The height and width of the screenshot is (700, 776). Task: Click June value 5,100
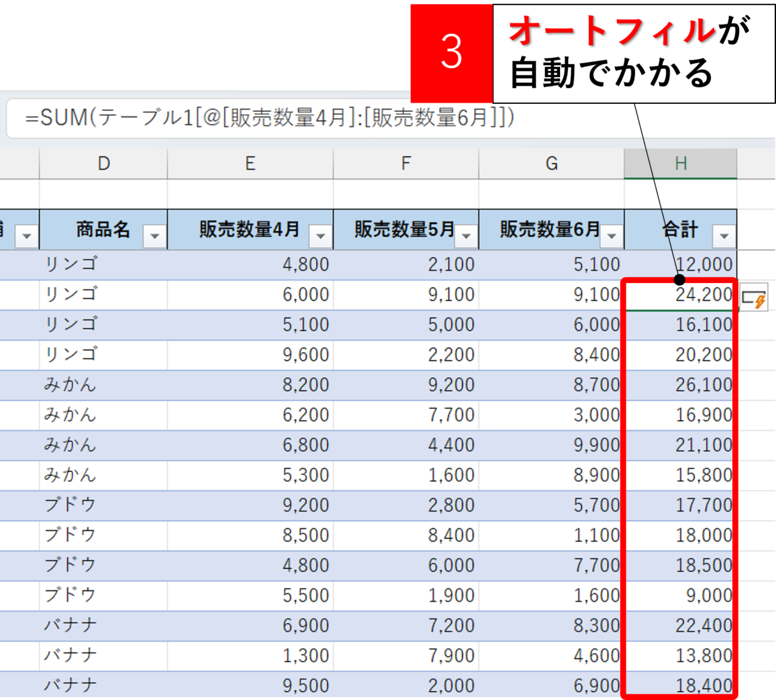(551, 265)
